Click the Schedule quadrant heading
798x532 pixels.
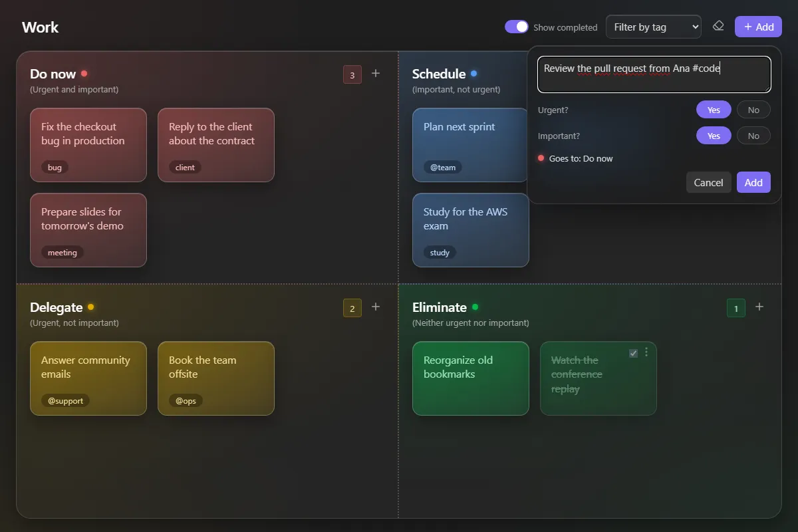[439, 74]
